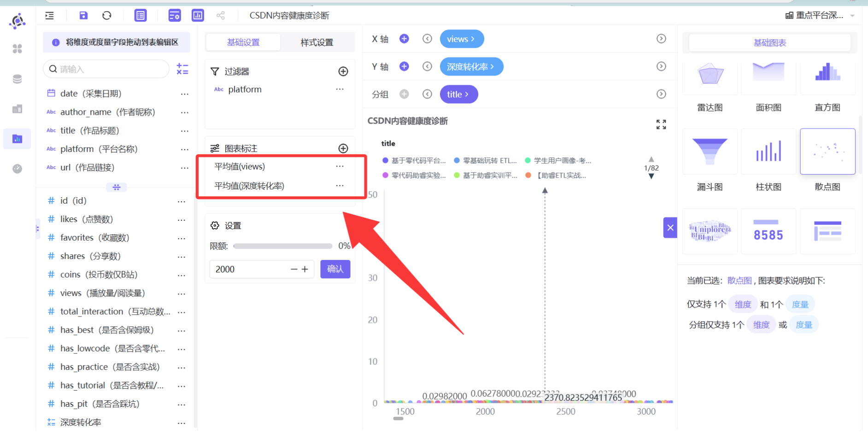Viewport: 868px width, 434px height.
Task: Open the app logo home in the left sidebar
Action: [x=18, y=21]
